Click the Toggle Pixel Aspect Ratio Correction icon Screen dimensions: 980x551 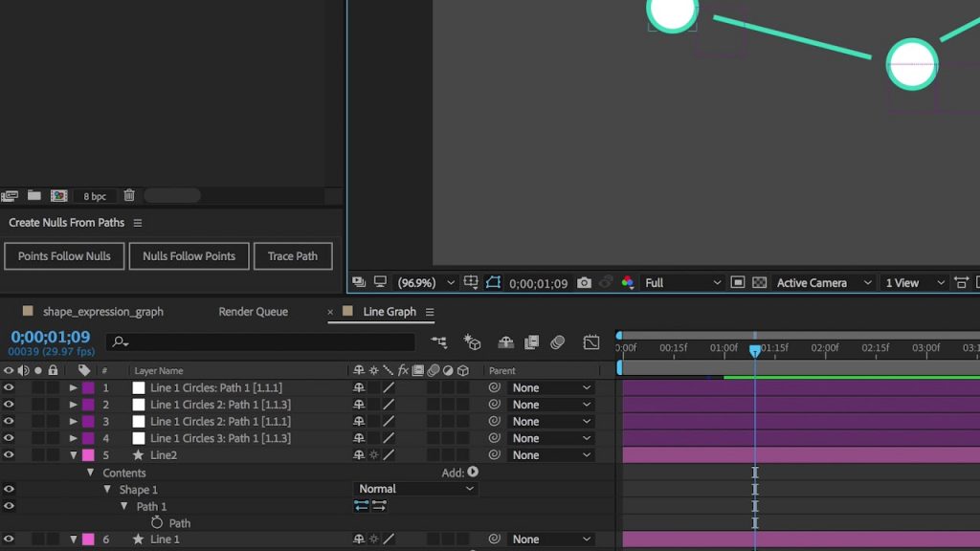pyautogui.click(x=961, y=283)
